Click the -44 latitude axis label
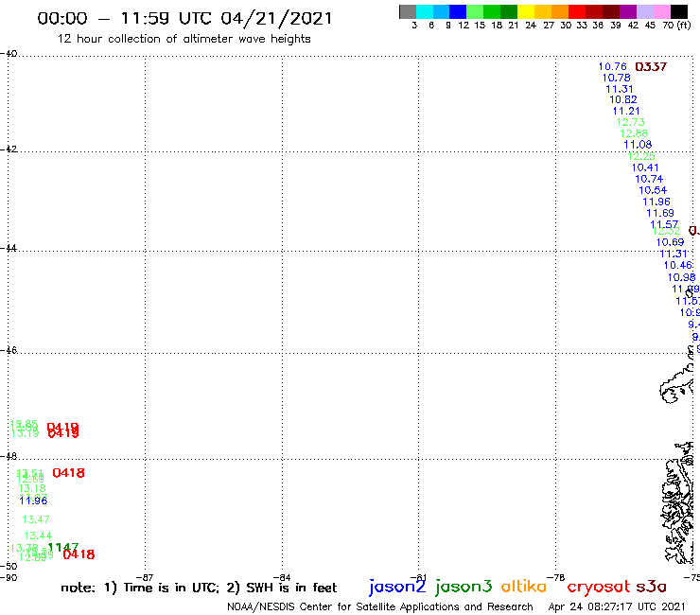 coord(9,248)
